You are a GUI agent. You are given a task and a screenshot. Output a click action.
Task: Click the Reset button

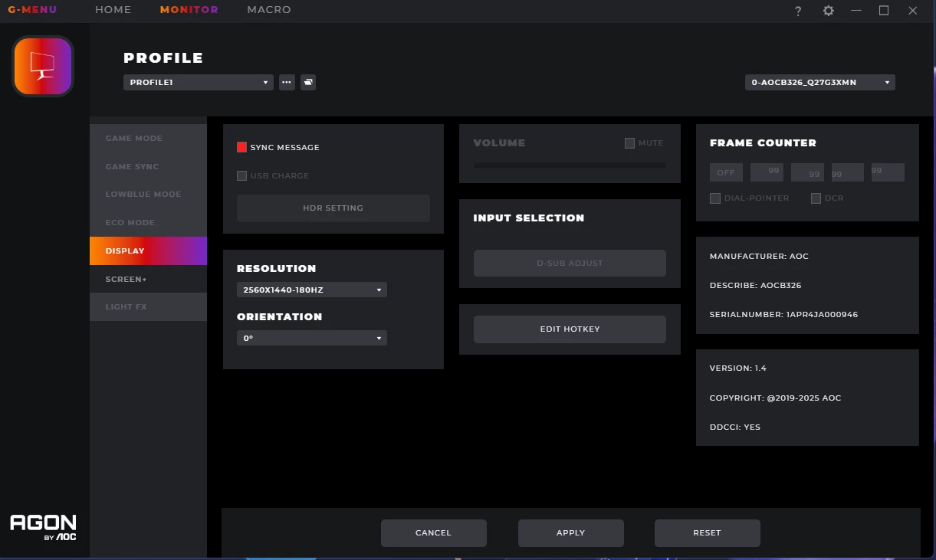click(707, 533)
